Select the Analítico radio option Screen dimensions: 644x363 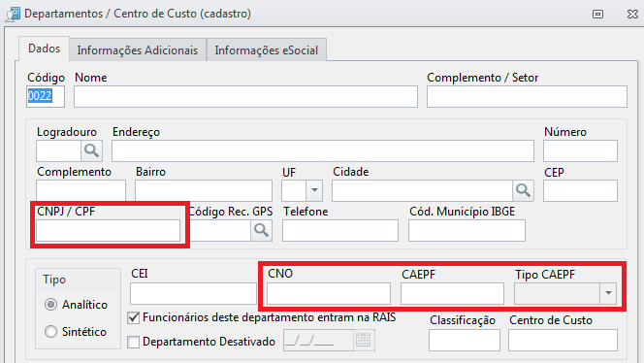click(x=50, y=305)
